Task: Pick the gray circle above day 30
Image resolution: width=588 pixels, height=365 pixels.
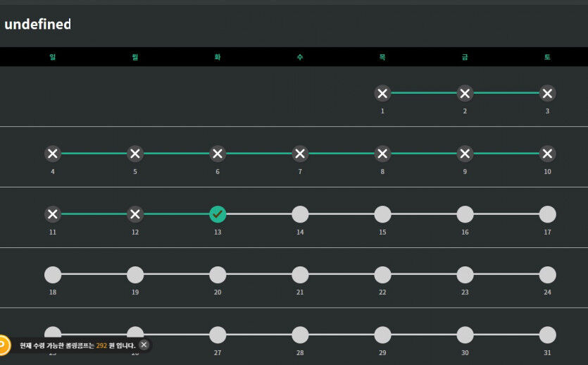Action: click(465, 335)
